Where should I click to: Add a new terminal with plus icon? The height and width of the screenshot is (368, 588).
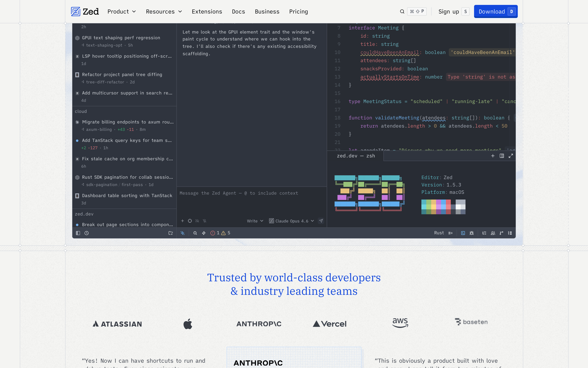pos(493,156)
